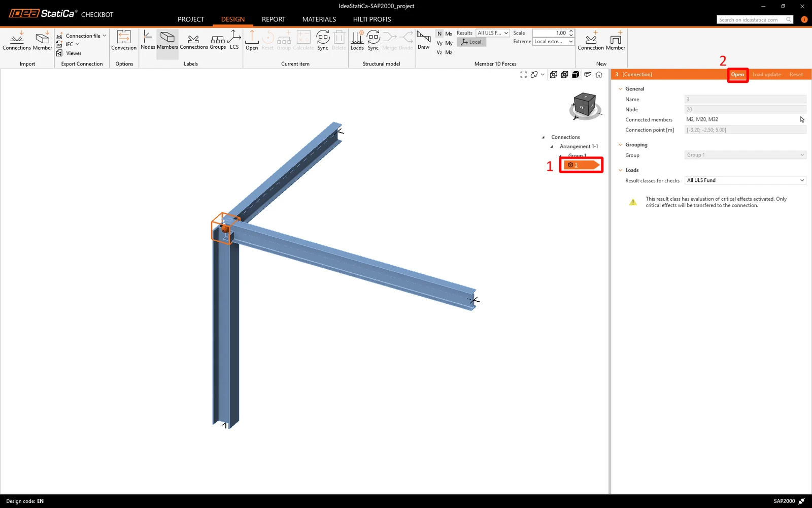812x508 pixels.
Task: Sync the structural model
Action: 373,40
